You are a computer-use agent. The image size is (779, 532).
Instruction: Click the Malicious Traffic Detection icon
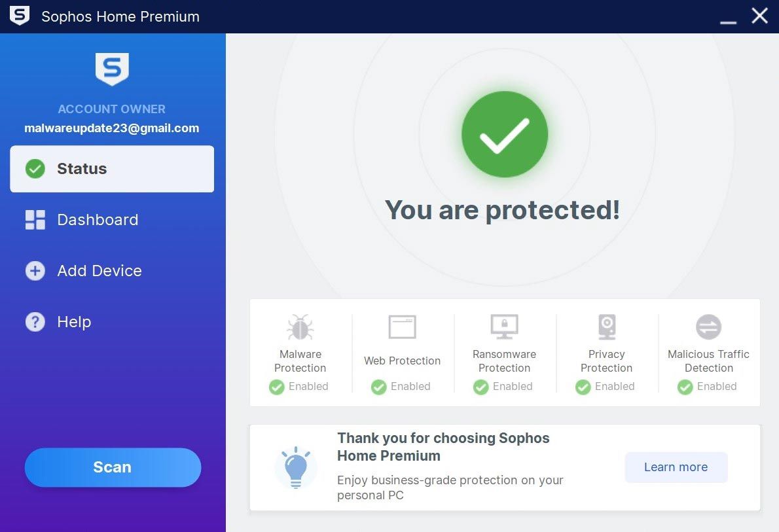(708, 327)
